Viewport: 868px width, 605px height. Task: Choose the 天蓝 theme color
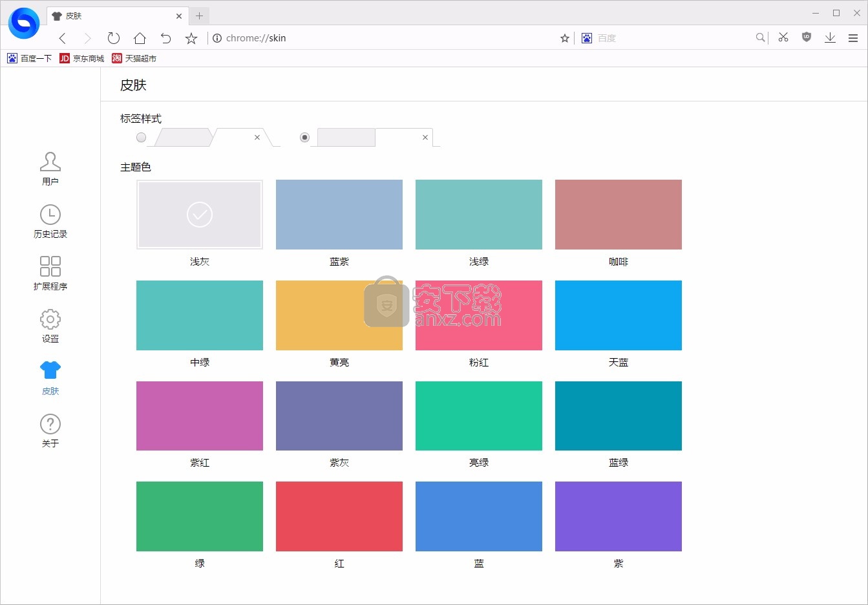pos(619,315)
